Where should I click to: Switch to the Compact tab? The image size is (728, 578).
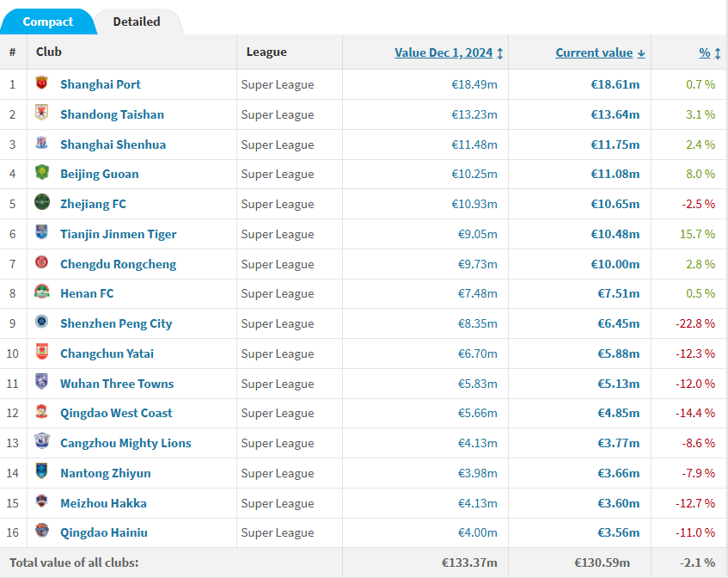click(x=48, y=22)
